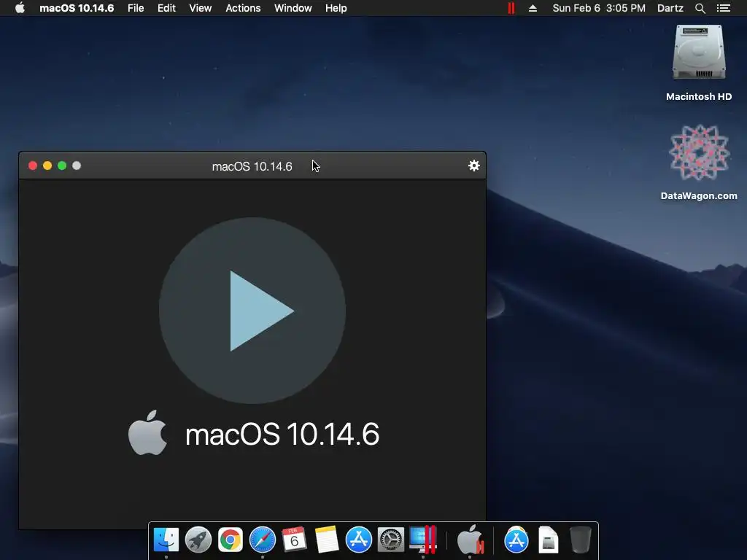Click the large macOS 10.14.6 label
This screenshot has width=747, height=560.
pos(282,435)
